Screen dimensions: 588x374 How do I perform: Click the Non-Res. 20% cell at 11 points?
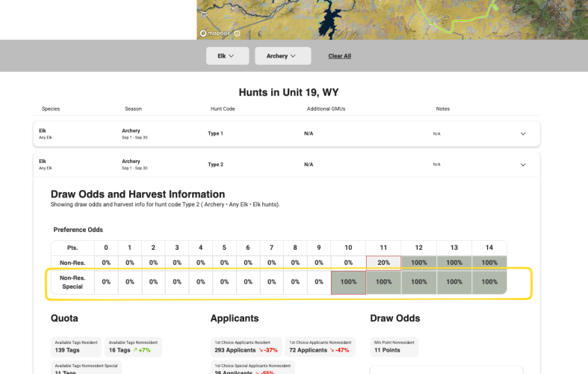click(x=383, y=263)
